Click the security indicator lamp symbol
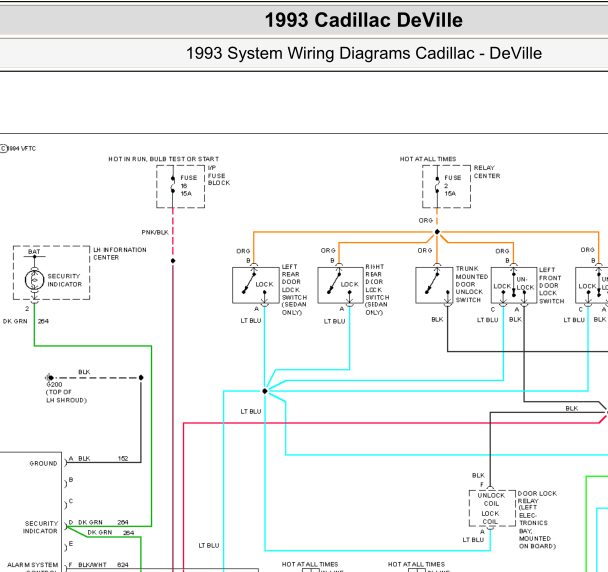The height and width of the screenshot is (572, 608). click(x=35, y=279)
